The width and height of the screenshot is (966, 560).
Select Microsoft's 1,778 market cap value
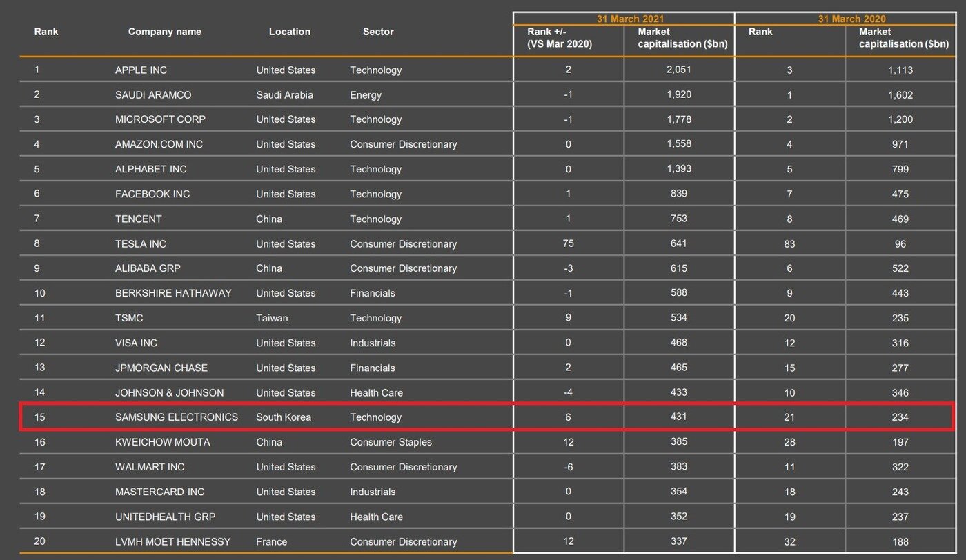click(679, 119)
